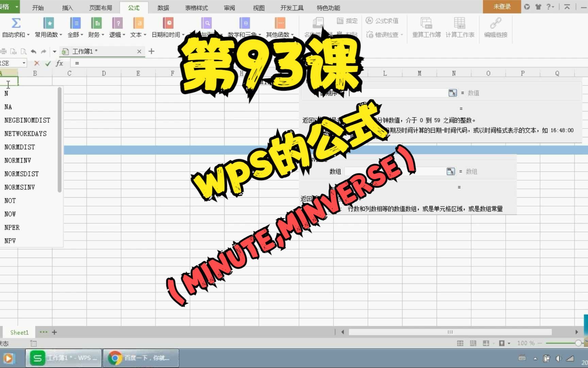
Task: Confirm formula with the green check mark
Action: pos(48,63)
